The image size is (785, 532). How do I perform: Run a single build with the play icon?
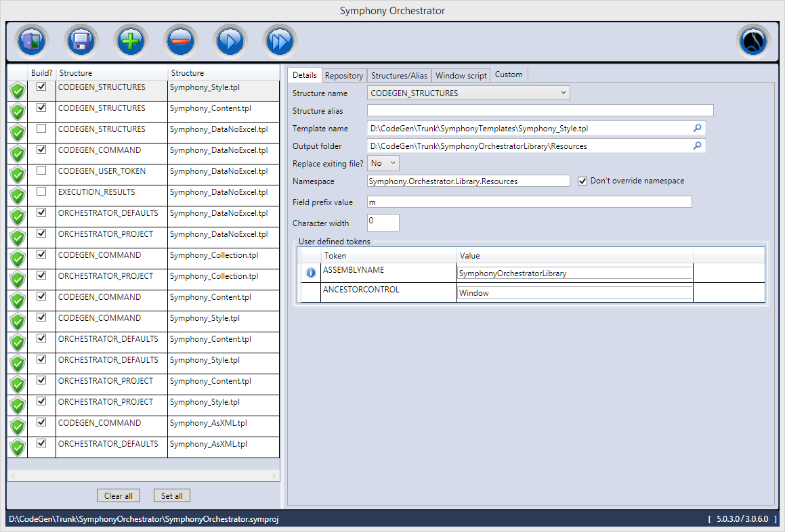[230, 41]
